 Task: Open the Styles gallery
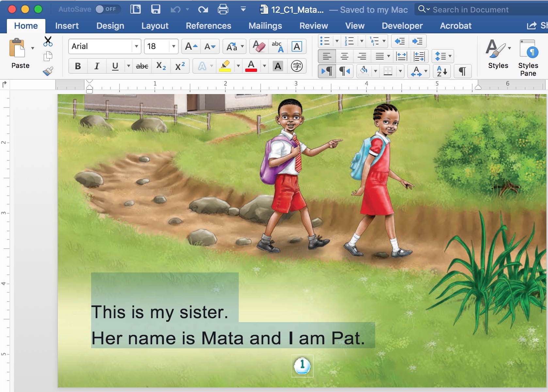coord(498,54)
